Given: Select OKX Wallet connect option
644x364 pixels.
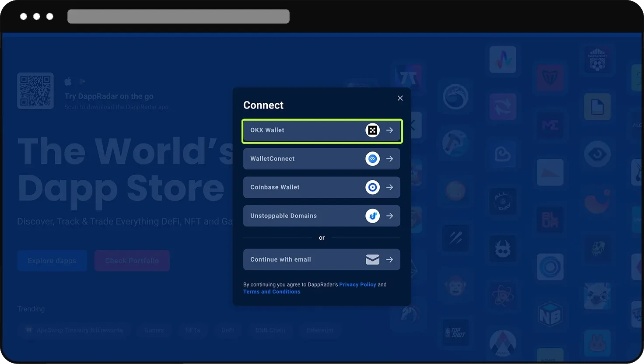Looking at the screenshot, I should coord(322,130).
